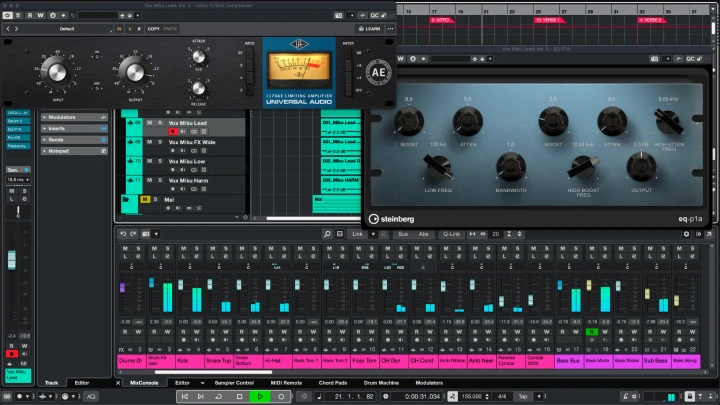Toggle Write automation in compressor window
720x405 pixels.
(x=40, y=15)
